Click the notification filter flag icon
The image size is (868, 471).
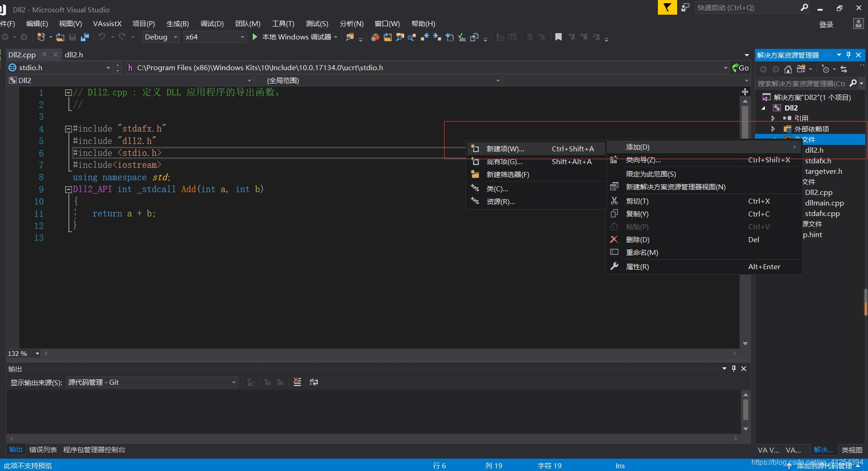pyautogui.click(x=667, y=7)
